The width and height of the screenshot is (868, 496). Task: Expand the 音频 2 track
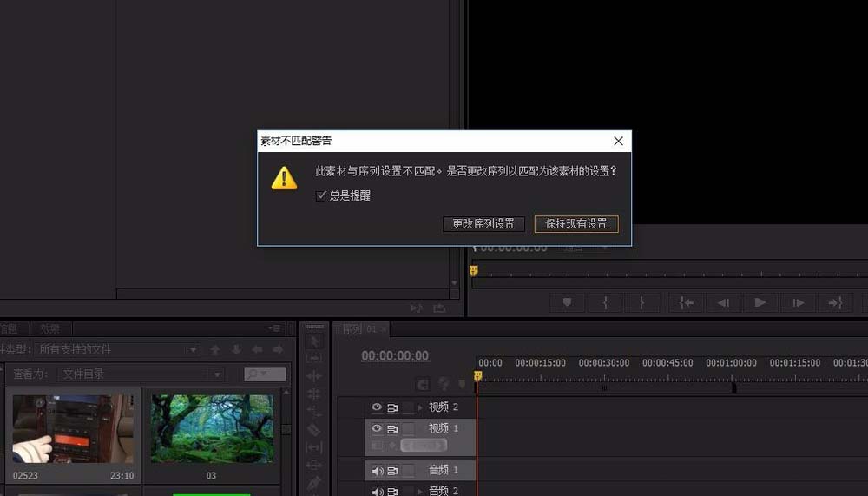pyautogui.click(x=419, y=491)
